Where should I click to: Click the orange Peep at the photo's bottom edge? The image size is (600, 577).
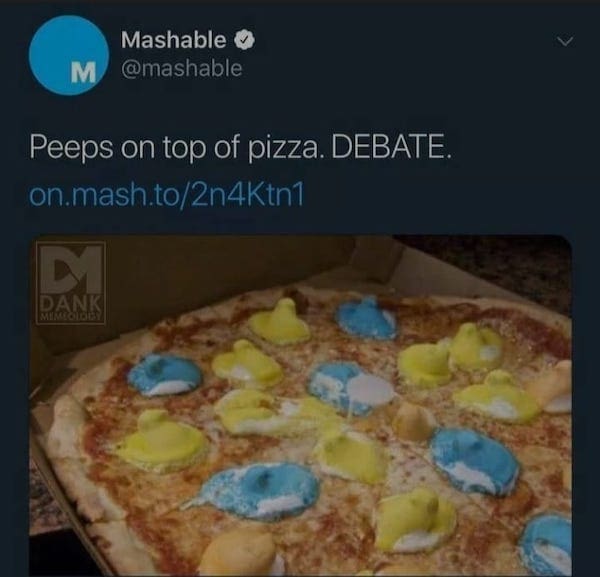click(237, 553)
